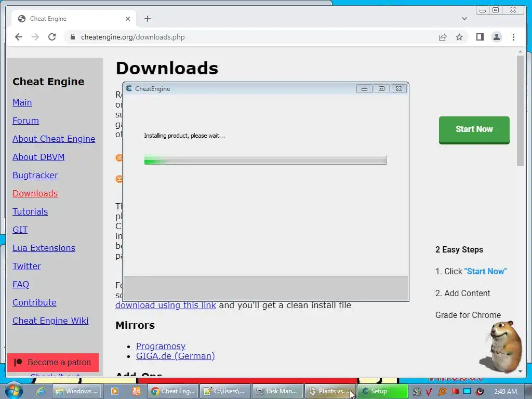
Task: Open the Main link in the sidebar
Action: coord(22,102)
